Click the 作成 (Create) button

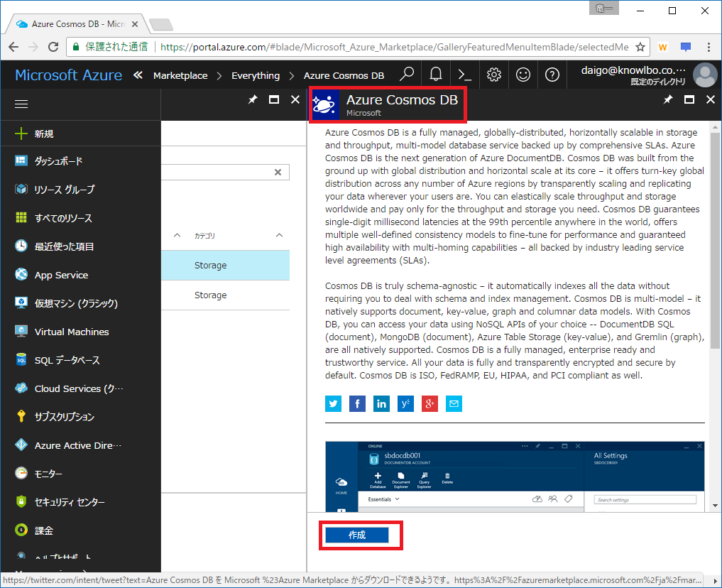357,535
